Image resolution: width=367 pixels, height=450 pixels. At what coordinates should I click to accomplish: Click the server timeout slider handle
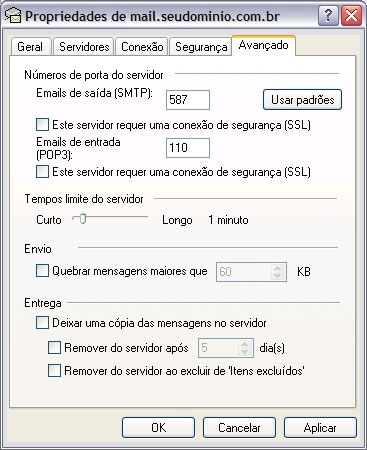(x=83, y=219)
